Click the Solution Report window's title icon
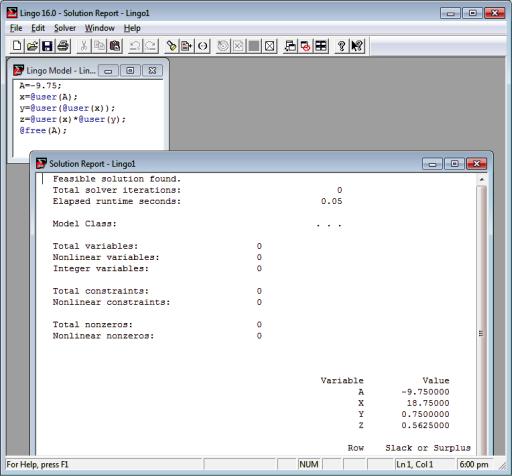This screenshot has height=476, width=512. pyautogui.click(x=41, y=163)
